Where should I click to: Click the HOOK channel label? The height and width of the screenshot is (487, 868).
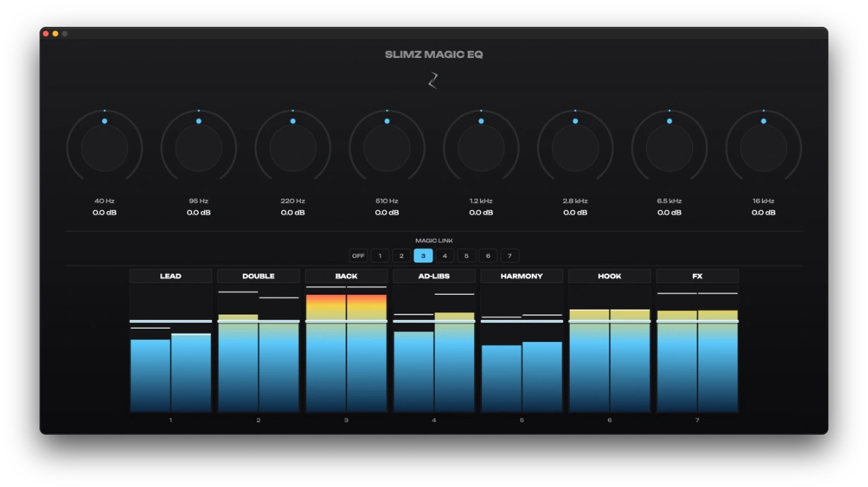pyautogui.click(x=610, y=276)
